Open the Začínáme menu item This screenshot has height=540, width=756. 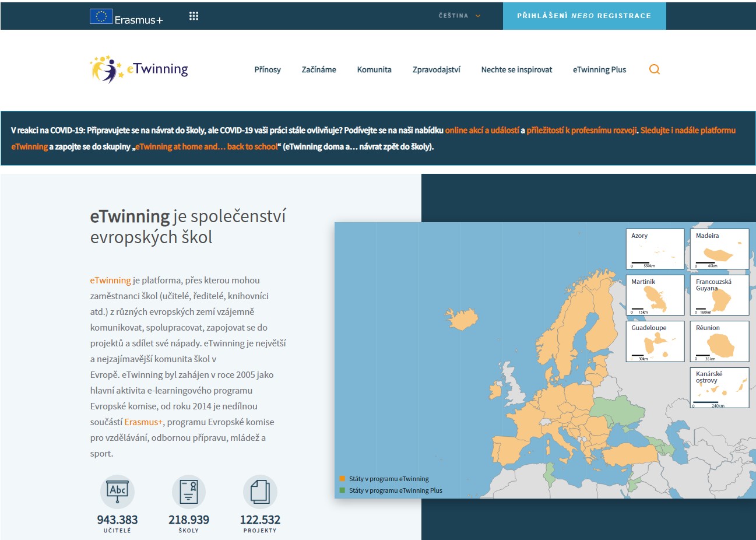[319, 69]
